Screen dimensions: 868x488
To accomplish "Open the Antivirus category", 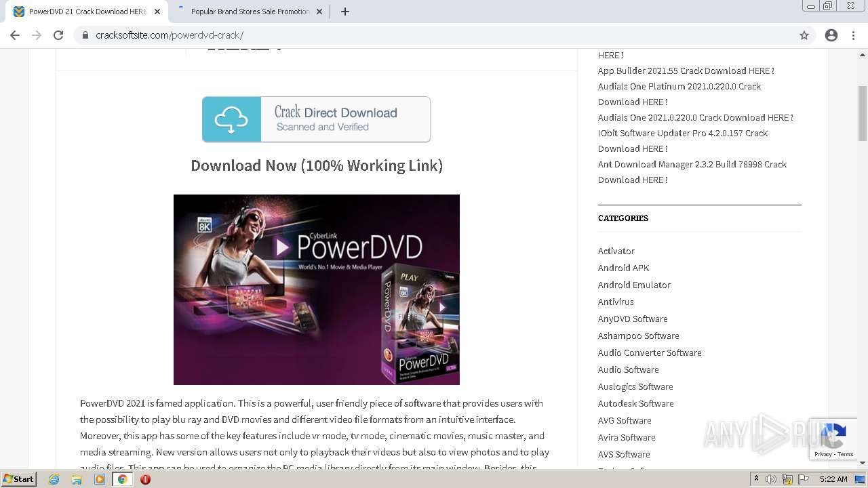I will 616,302.
